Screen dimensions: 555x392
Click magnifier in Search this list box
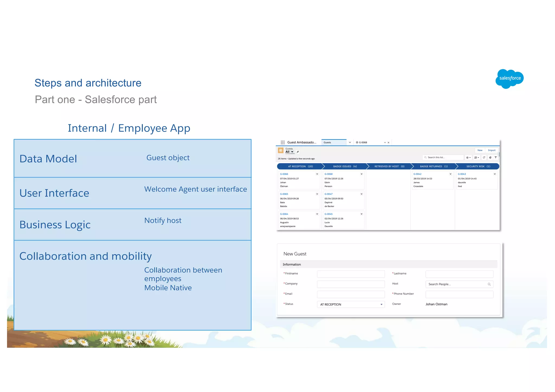click(425, 158)
